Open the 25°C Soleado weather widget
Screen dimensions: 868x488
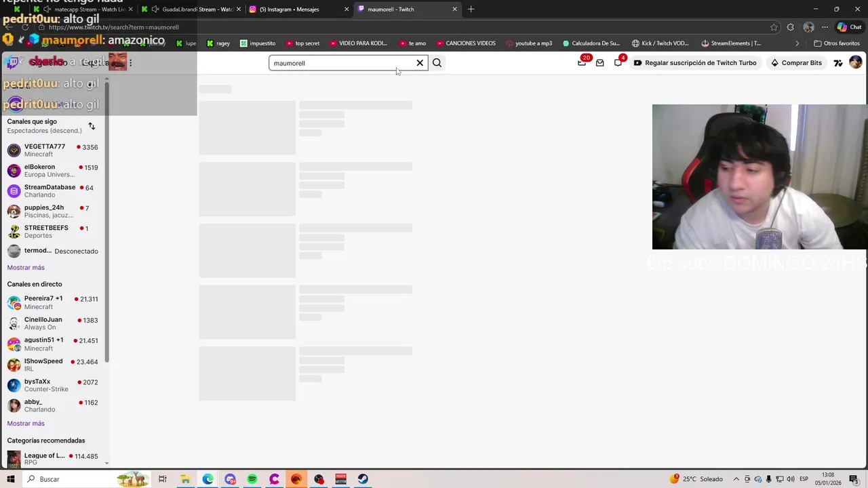pos(697,479)
